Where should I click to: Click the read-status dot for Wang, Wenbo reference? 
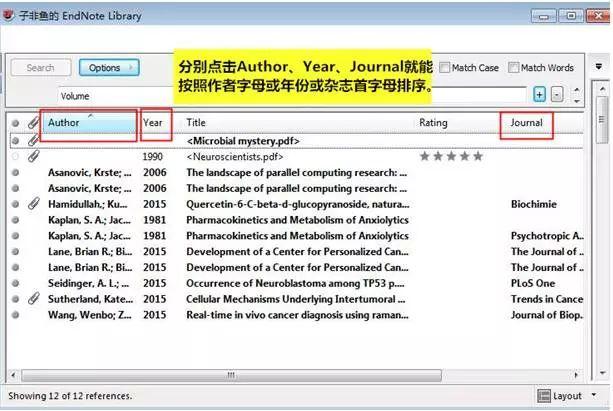(15, 315)
